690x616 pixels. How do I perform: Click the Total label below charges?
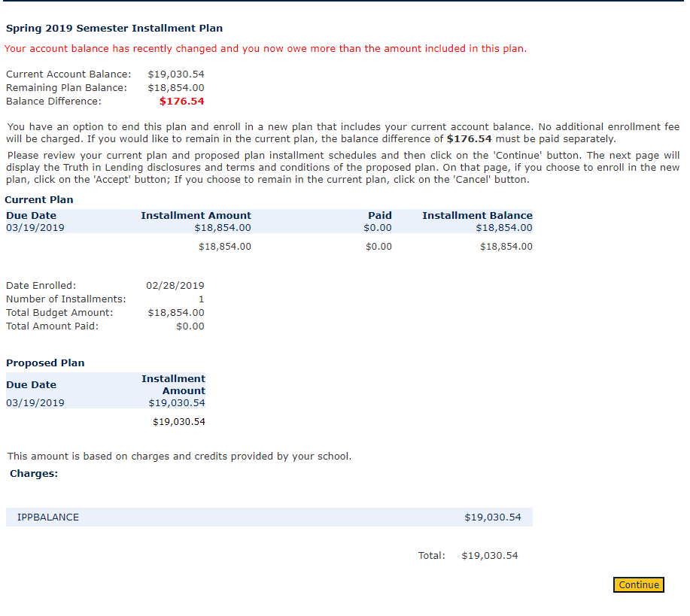431,556
